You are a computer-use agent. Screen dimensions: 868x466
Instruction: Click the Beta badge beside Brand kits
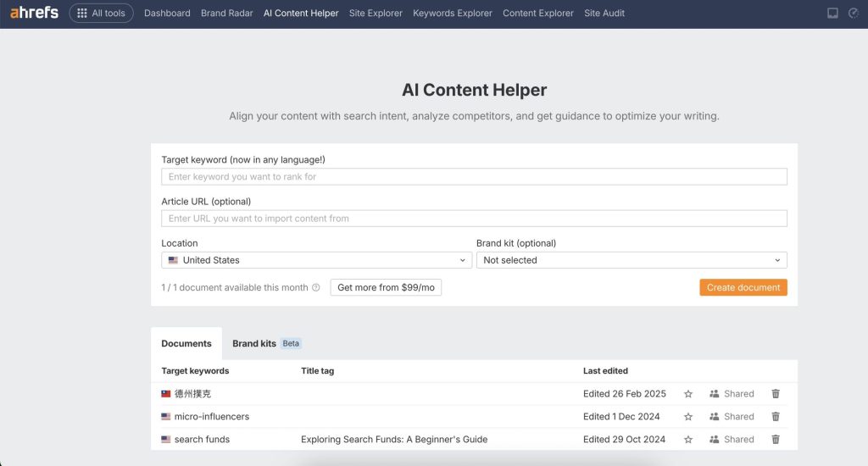click(x=291, y=344)
